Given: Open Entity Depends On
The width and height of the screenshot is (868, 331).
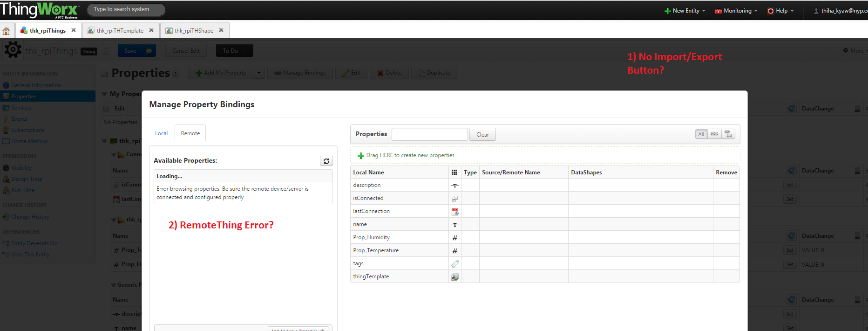Looking at the screenshot, I should (x=34, y=243).
